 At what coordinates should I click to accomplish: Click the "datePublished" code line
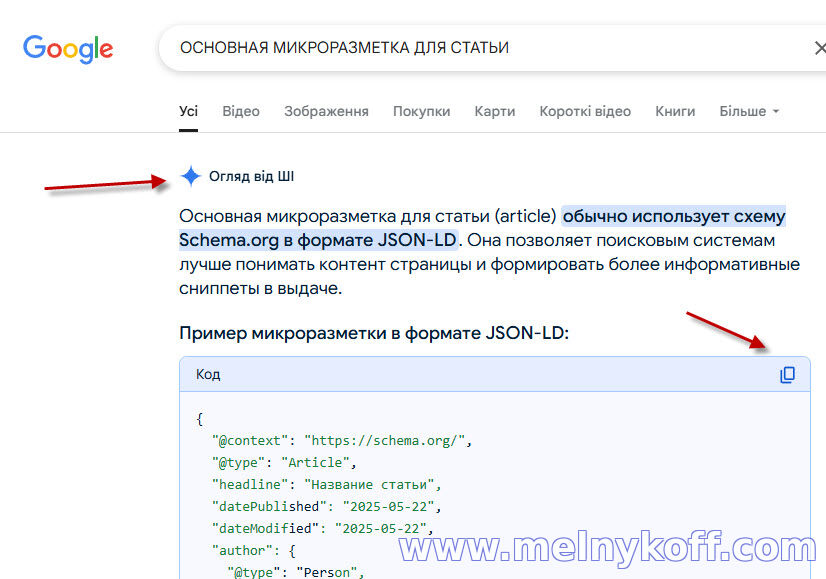[327, 507]
